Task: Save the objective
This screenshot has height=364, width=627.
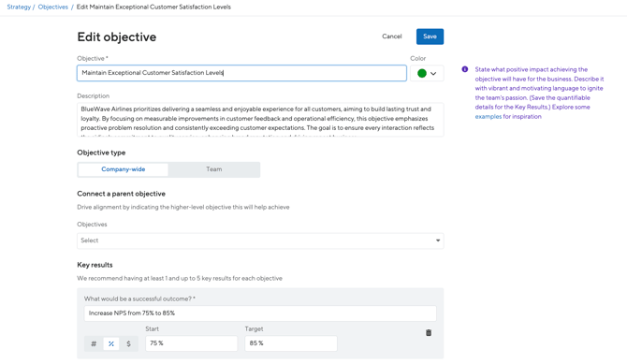Action: tap(430, 36)
